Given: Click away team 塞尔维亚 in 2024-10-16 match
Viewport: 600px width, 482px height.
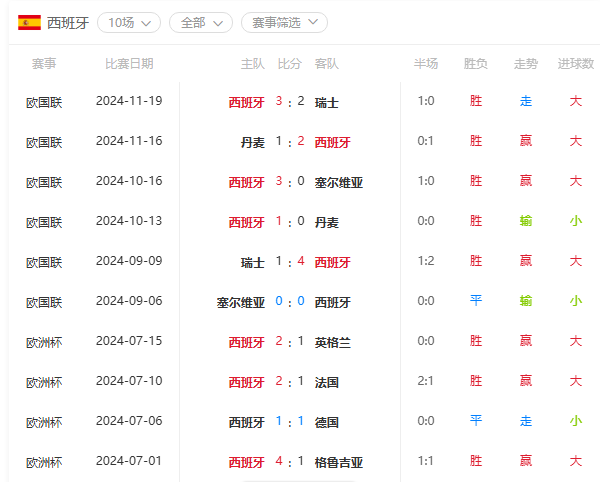Looking at the screenshot, I should [339, 182].
